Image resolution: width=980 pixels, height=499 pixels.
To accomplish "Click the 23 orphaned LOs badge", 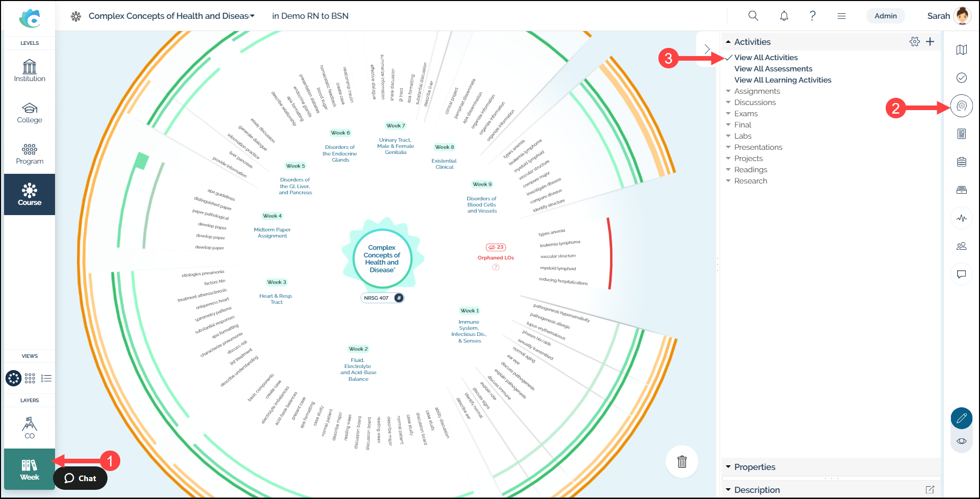I will [496, 247].
